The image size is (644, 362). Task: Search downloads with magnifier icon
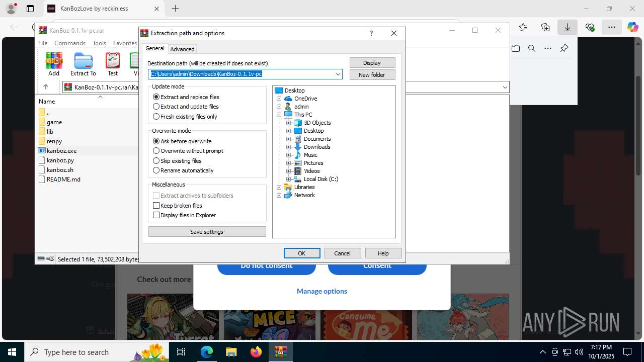pos(532,48)
